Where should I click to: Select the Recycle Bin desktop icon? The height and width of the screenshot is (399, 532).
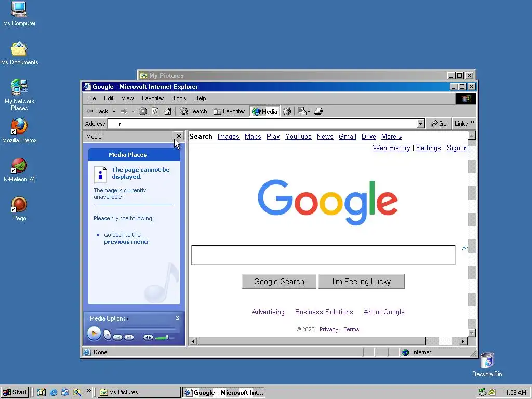[x=487, y=364]
